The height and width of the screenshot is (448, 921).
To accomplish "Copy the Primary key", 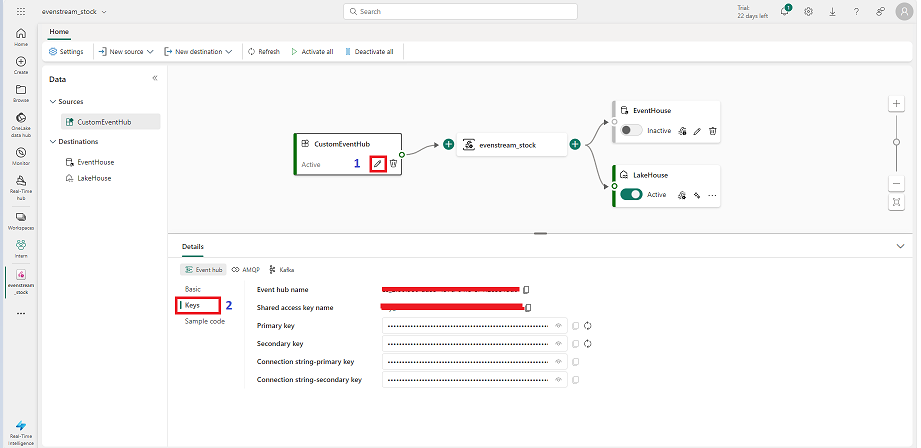I will pyautogui.click(x=576, y=325).
